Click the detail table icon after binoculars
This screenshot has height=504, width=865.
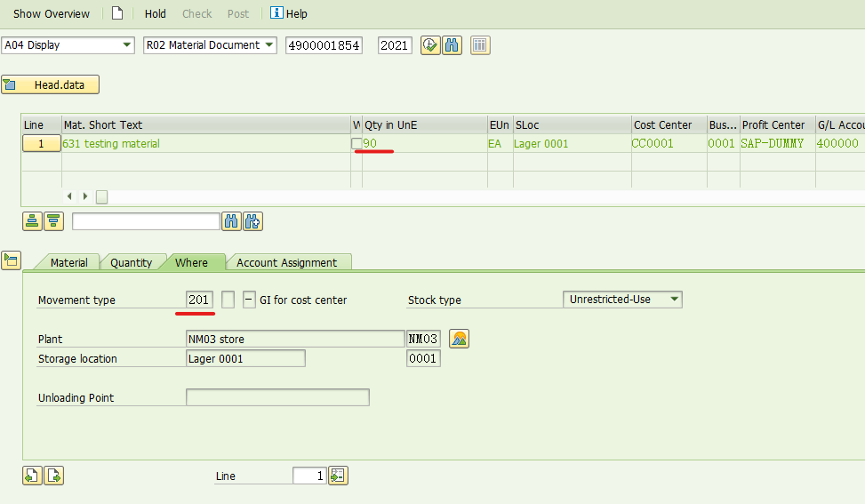(x=480, y=45)
